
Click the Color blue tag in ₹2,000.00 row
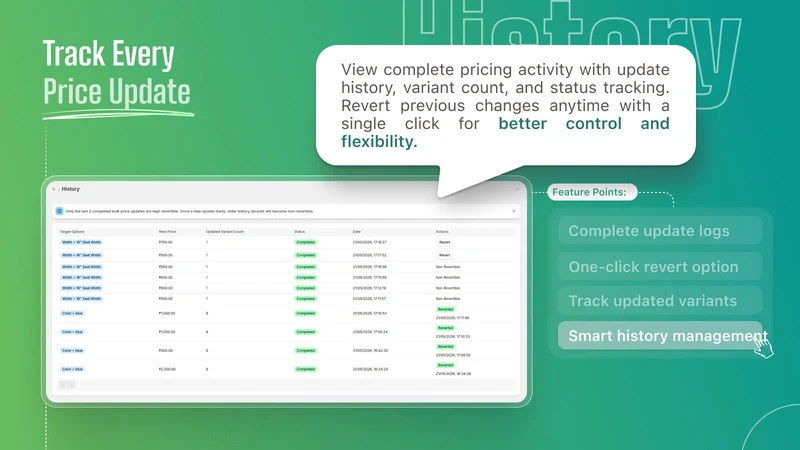[x=72, y=369]
